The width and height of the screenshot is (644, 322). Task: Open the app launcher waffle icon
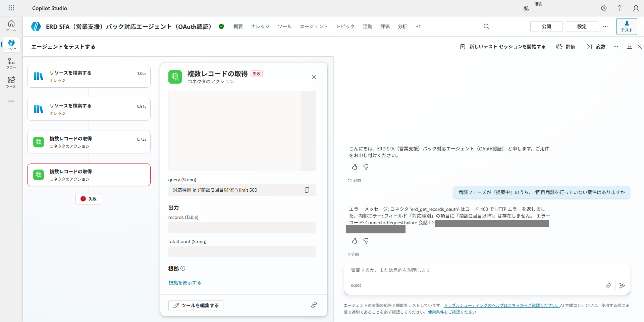coord(11,8)
